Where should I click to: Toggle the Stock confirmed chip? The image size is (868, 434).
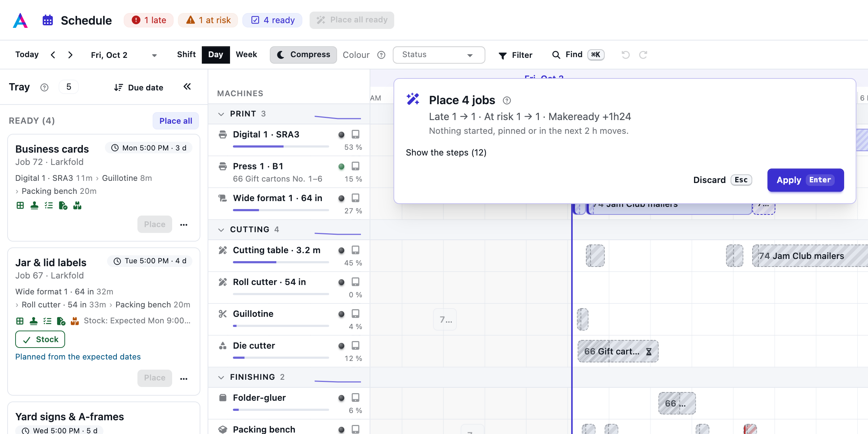(x=40, y=340)
